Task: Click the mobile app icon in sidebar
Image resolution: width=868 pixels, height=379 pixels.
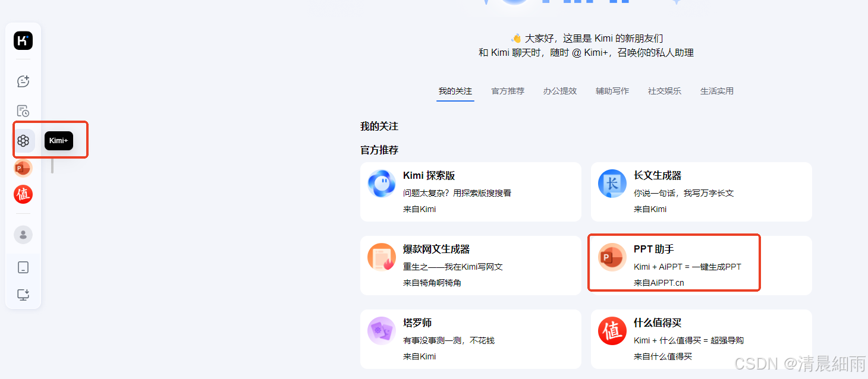Action: point(23,267)
